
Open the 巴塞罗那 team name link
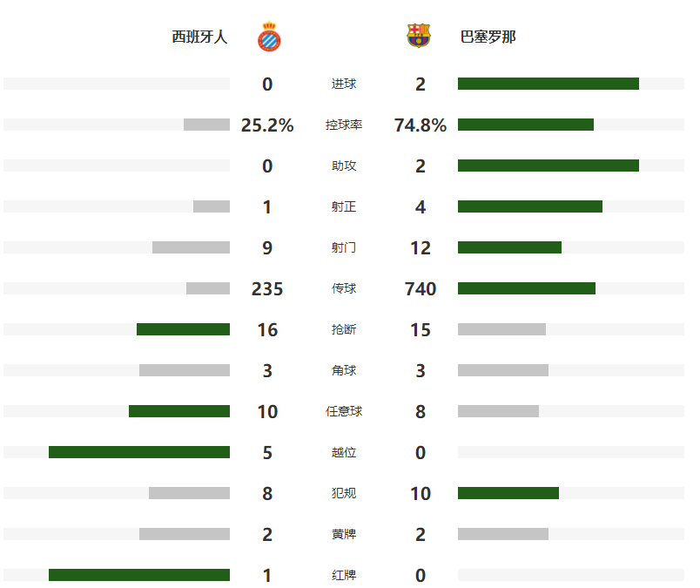pos(488,37)
